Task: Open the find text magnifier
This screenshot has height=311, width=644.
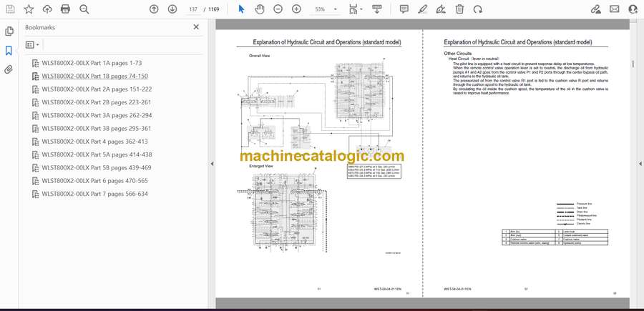Action: click(x=84, y=9)
